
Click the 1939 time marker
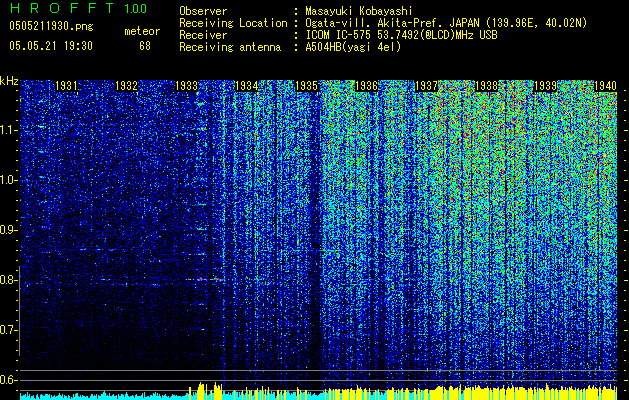click(546, 86)
